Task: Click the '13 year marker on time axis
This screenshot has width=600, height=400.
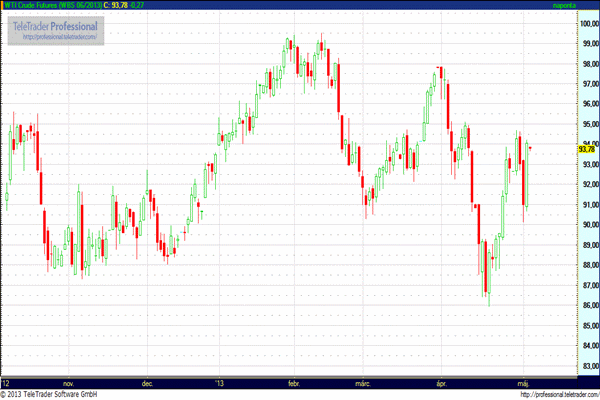Action: [219, 383]
